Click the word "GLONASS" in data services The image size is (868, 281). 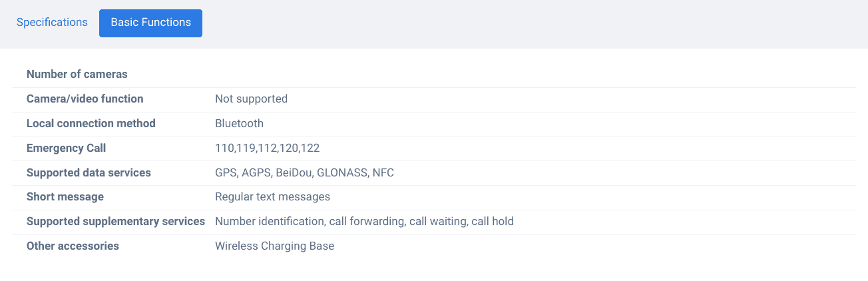click(341, 172)
